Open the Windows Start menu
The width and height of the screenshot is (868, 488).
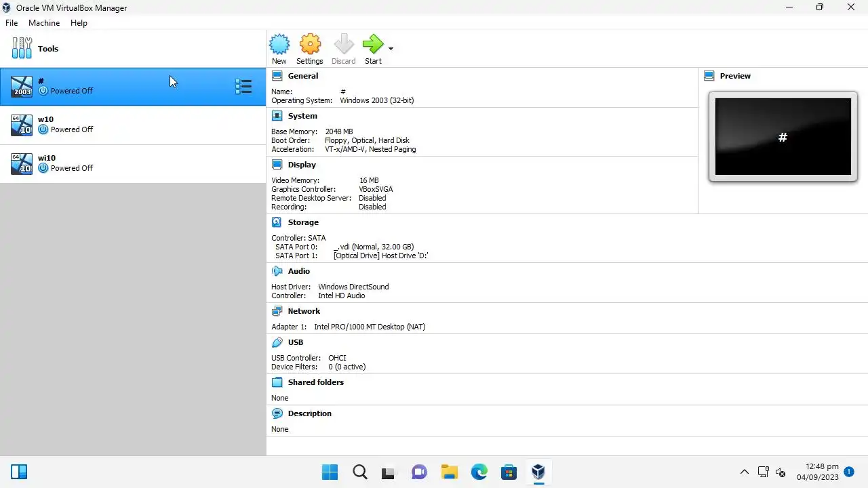coord(330,472)
